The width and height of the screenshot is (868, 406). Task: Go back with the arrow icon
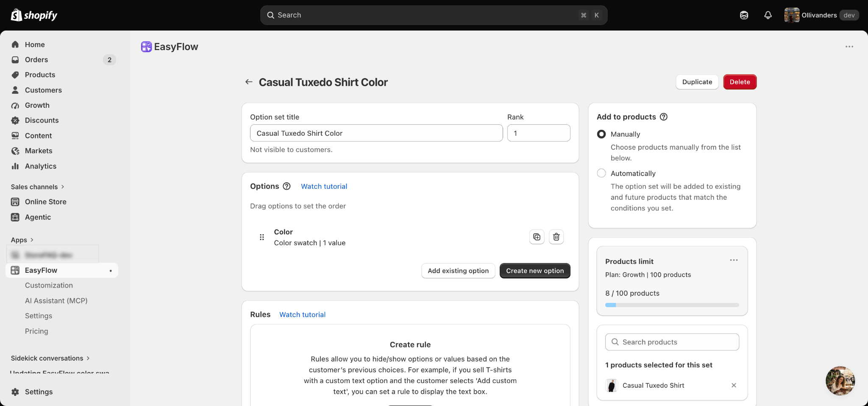click(x=249, y=82)
